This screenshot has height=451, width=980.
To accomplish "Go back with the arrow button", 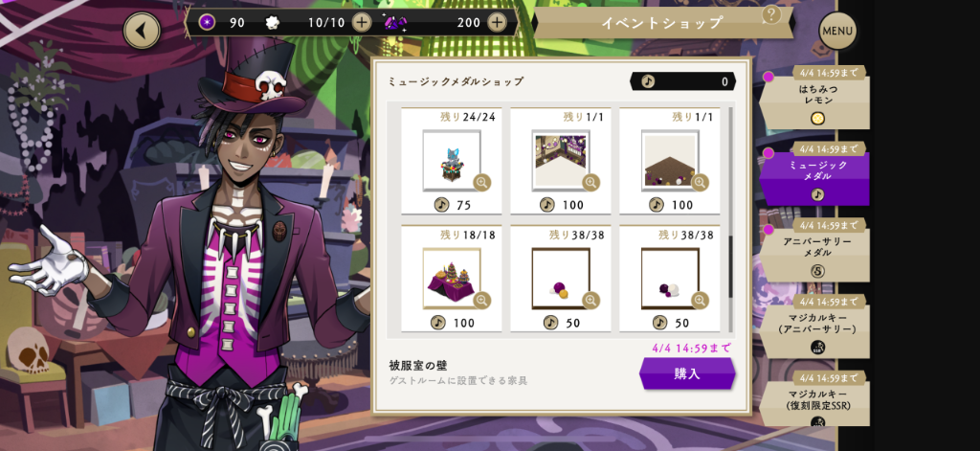I will click(x=142, y=30).
